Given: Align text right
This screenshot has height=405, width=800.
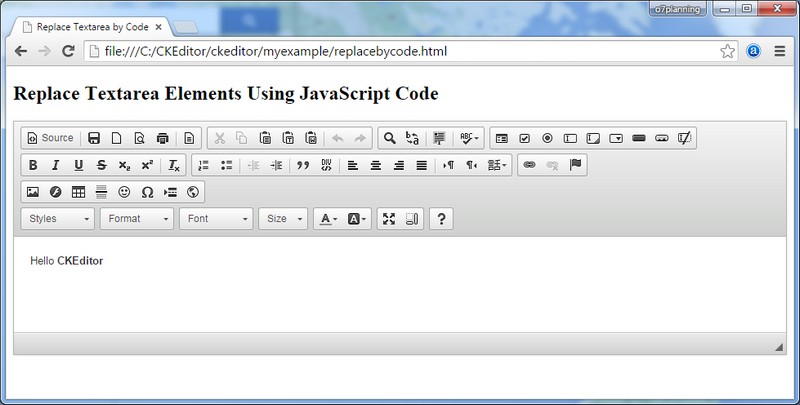Looking at the screenshot, I should point(398,165).
